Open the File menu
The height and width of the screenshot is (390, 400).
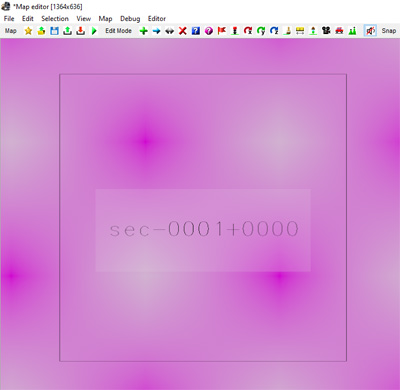9,19
